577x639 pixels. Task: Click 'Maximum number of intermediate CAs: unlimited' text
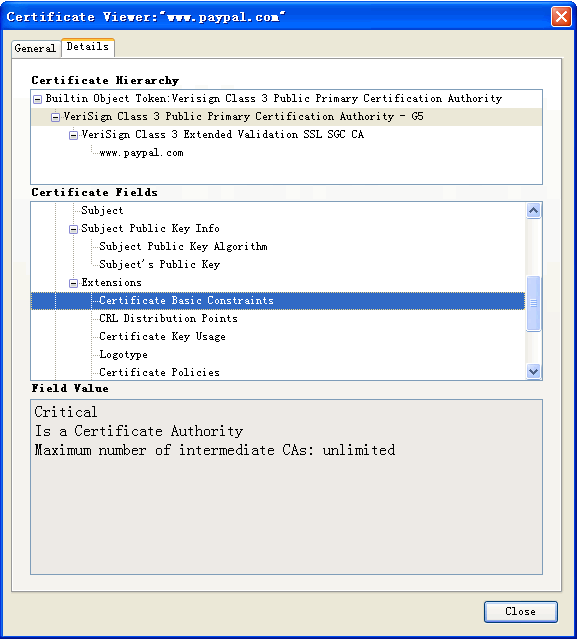215,450
